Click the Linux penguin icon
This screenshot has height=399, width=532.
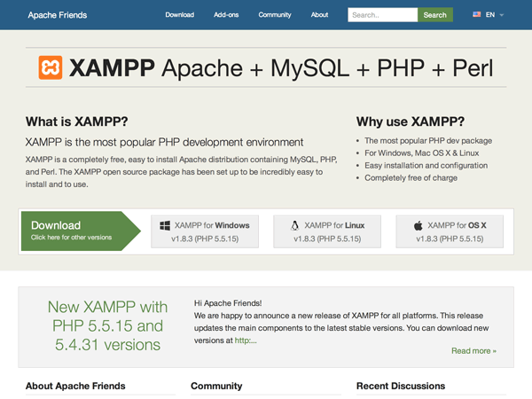pyautogui.click(x=295, y=225)
